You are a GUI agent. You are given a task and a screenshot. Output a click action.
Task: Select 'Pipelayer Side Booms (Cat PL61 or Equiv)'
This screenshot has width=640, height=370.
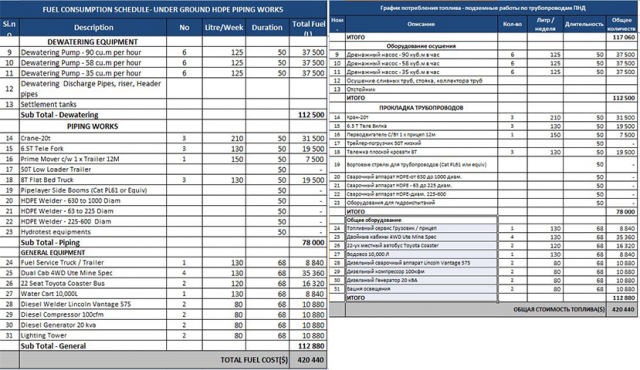click(93, 190)
